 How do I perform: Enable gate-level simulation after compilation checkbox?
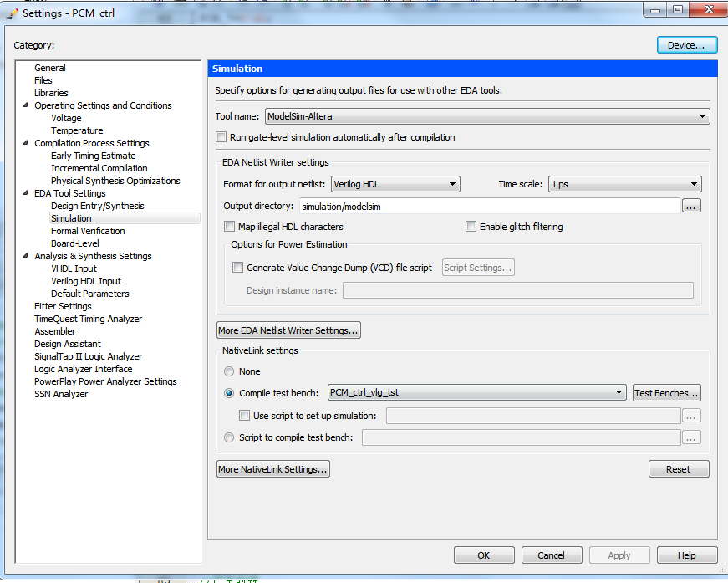221,137
